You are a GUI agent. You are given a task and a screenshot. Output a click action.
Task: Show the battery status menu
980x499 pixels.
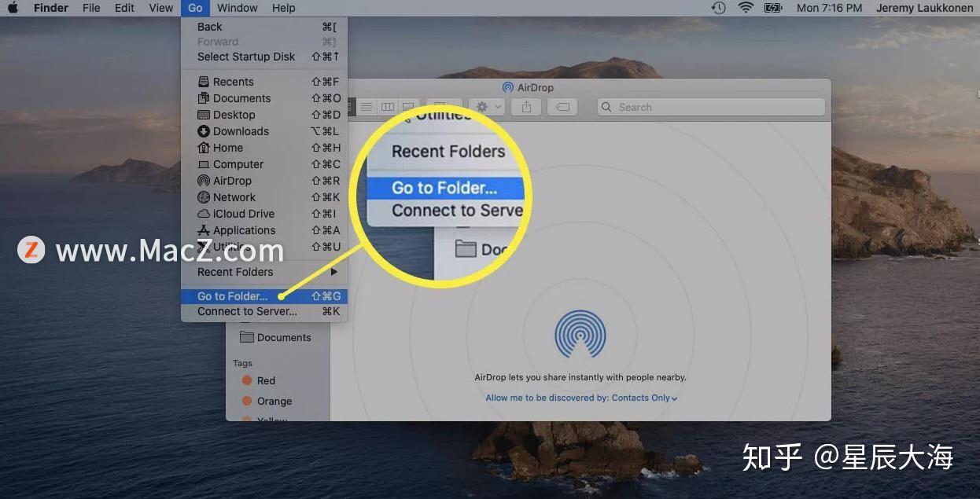click(773, 8)
